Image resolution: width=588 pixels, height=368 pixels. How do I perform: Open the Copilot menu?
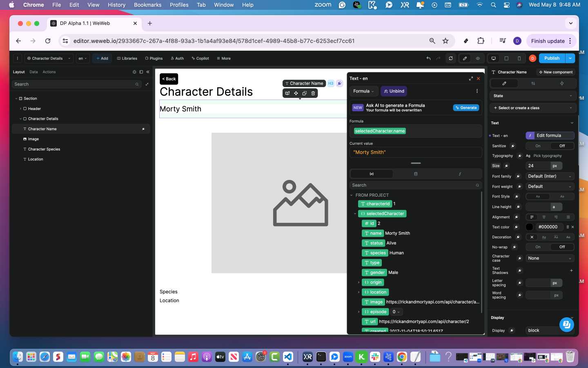click(x=200, y=58)
